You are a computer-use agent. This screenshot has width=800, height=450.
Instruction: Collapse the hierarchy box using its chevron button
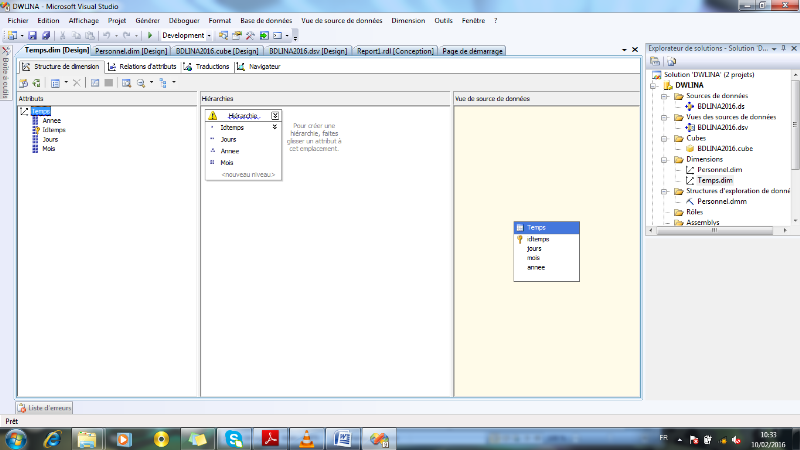(x=275, y=116)
